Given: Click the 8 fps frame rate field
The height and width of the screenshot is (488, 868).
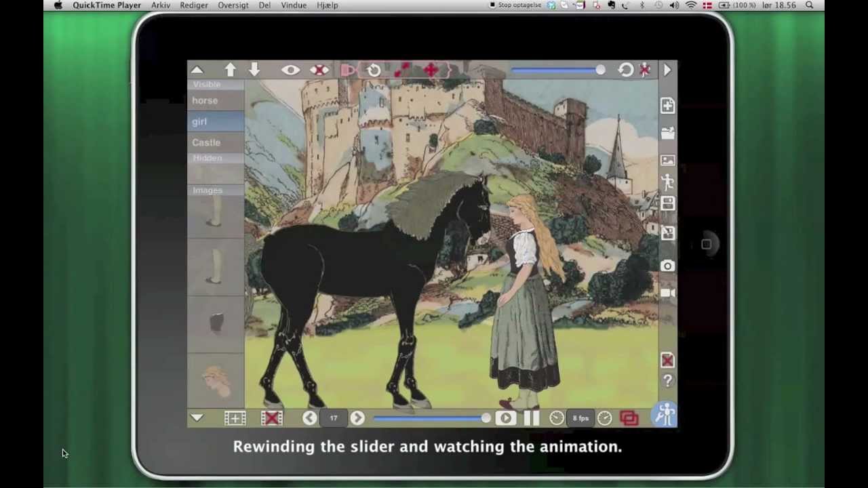Looking at the screenshot, I should [580, 418].
